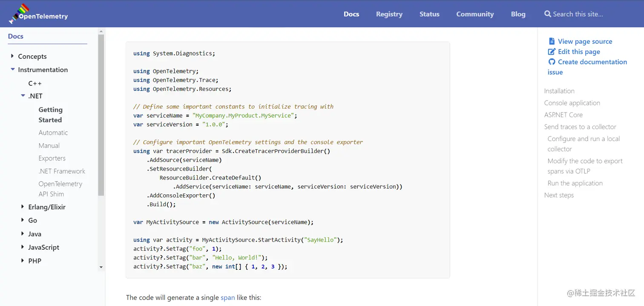Collapse the Instrumentation section

(13, 69)
